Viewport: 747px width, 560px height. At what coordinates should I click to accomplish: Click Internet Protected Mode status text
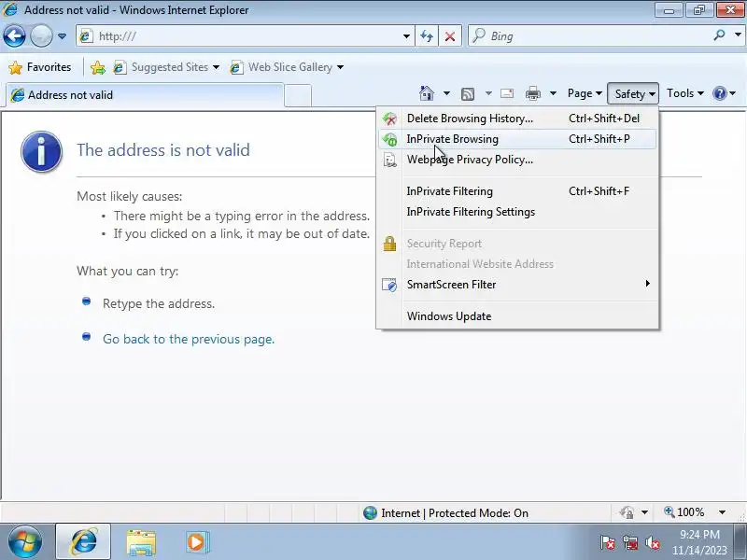455,513
